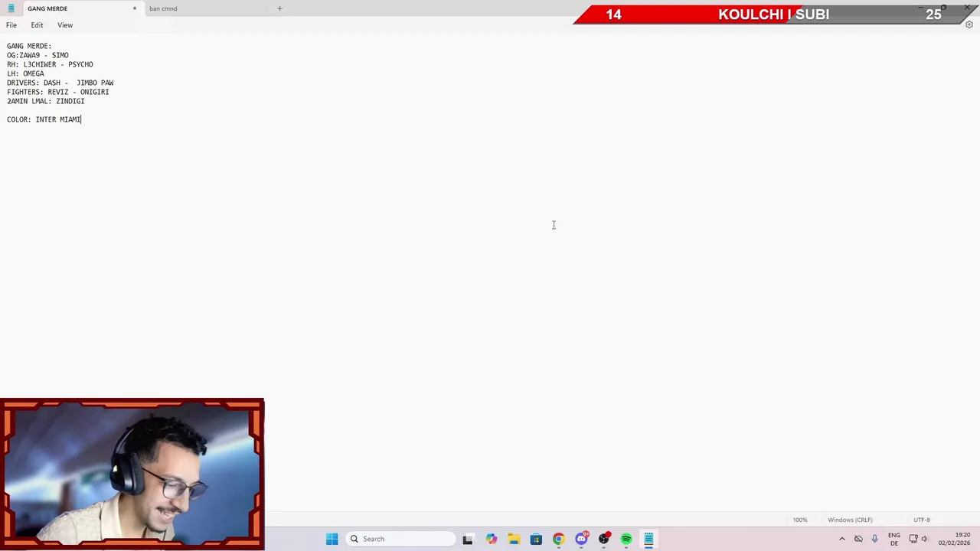Viewport: 980px width, 551px height.
Task: Open OBS Studio from the taskbar
Action: (x=604, y=539)
